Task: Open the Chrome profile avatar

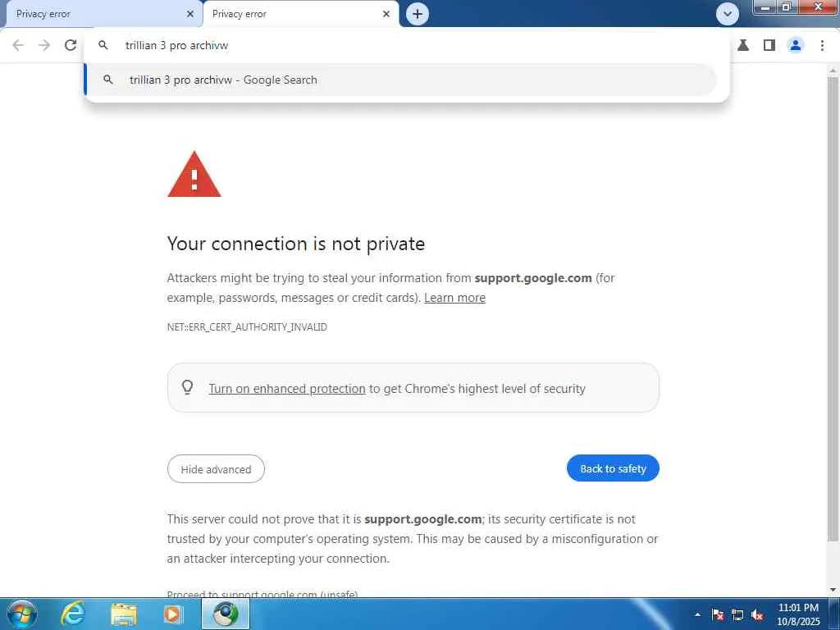Action: [795, 46]
